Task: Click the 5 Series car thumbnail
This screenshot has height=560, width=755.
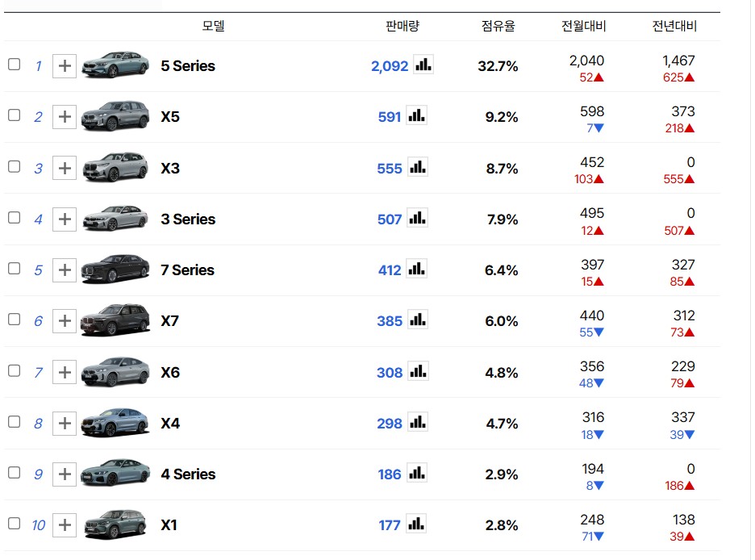Action: tap(115, 65)
